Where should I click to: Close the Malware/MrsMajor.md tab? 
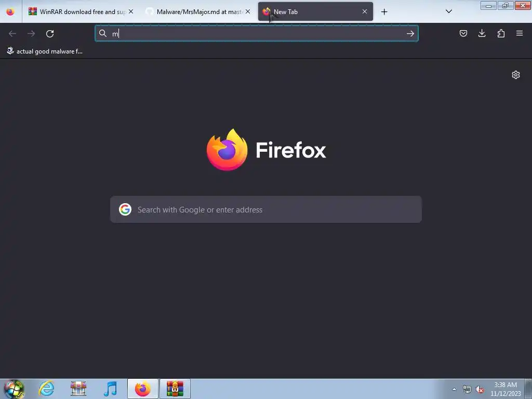click(x=248, y=12)
